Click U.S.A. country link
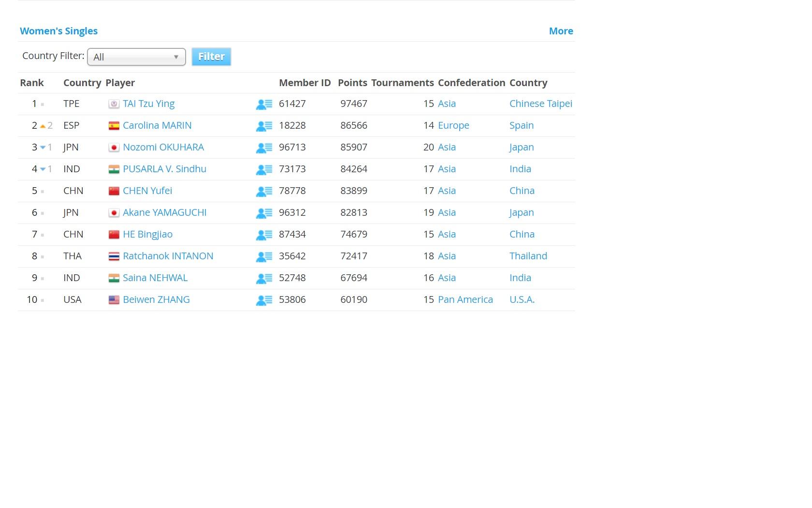The width and height of the screenshot is (812, 508). pos(522,299)
